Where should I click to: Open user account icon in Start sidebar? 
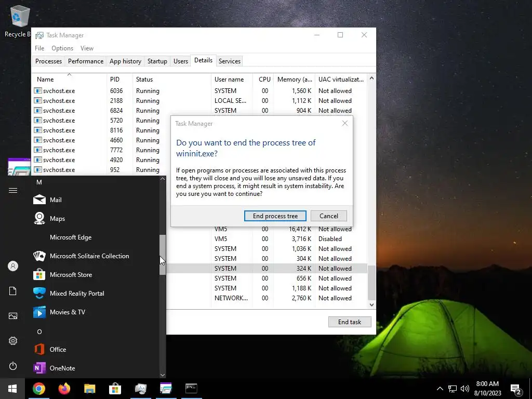point(13,266)
